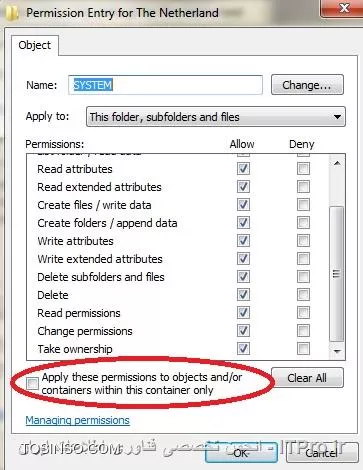Confirm the dialog with OK button
The width and height of the screenshot is (363, 470).
coord(241,453)
